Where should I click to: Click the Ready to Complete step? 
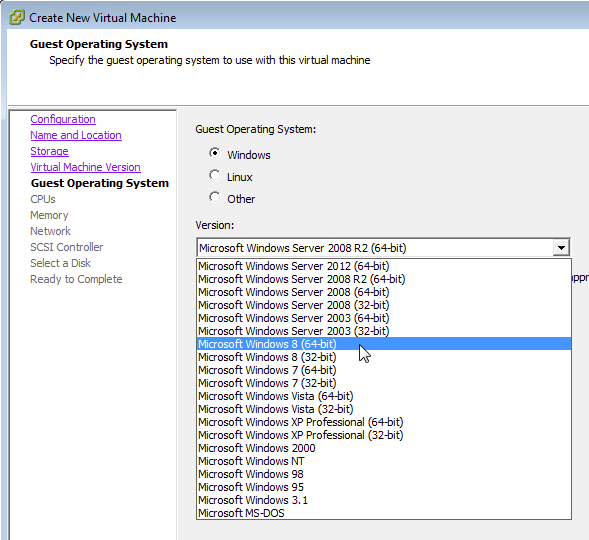tap(76, 279)
